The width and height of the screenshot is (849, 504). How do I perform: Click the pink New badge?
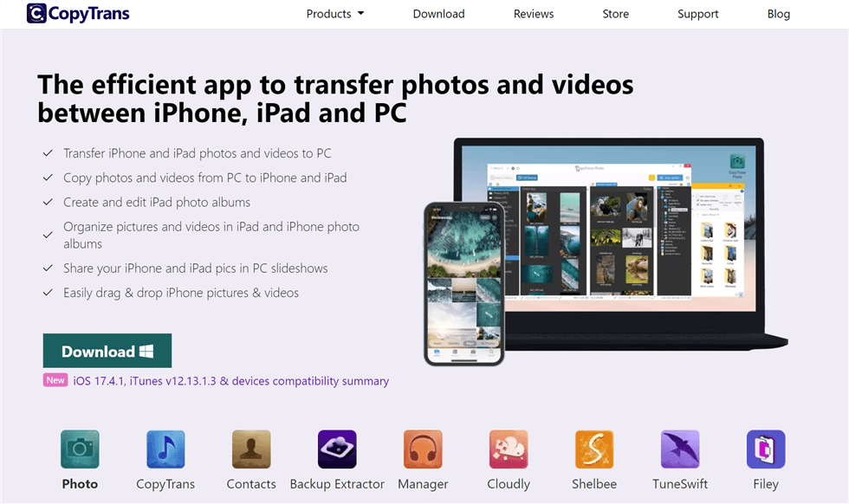click(x=55, y=380)
